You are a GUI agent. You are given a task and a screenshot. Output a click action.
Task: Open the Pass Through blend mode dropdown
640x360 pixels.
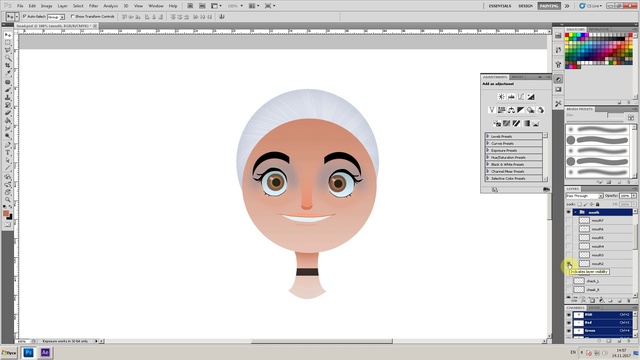pyautogui.click(x=584, y=196)
